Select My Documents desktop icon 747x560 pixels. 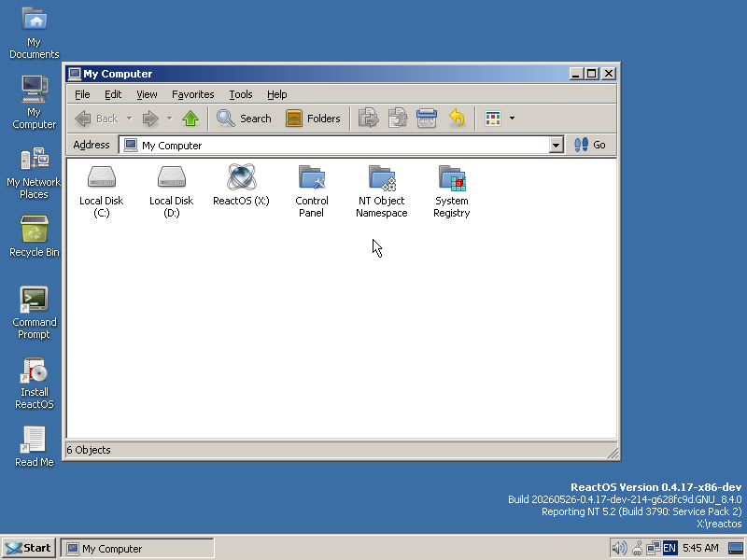point(35,34)
